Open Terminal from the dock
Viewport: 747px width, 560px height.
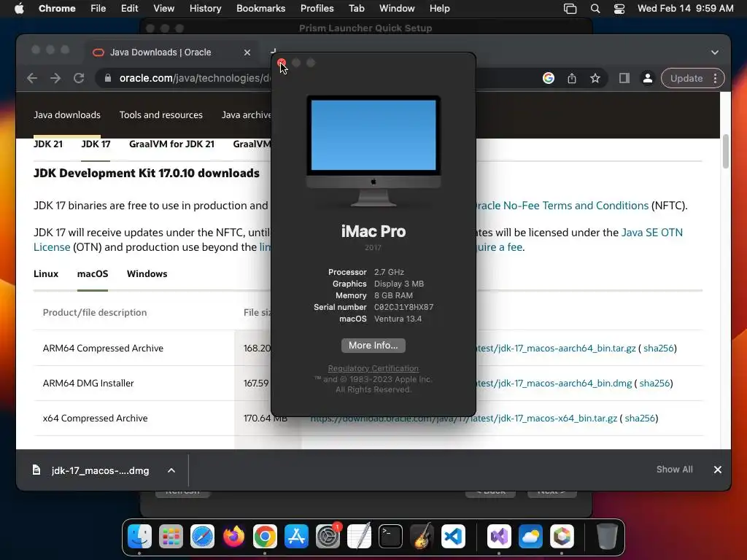pos(391,536)
